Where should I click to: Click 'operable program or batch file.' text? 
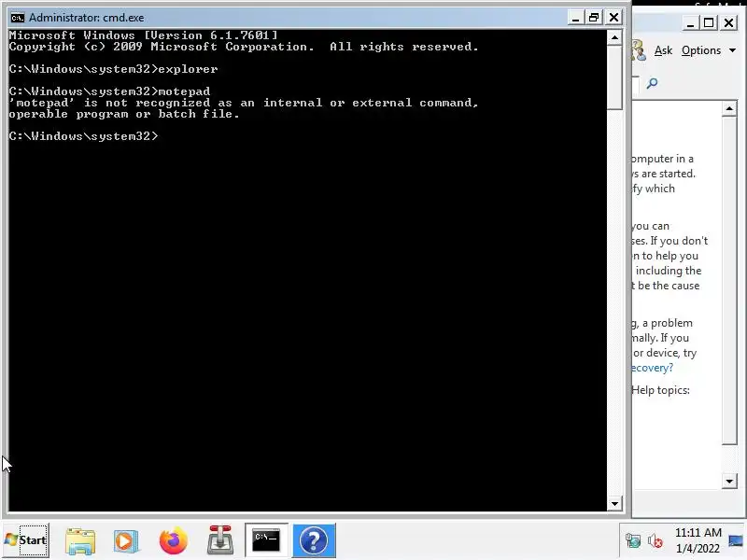[x=124, y=114]
